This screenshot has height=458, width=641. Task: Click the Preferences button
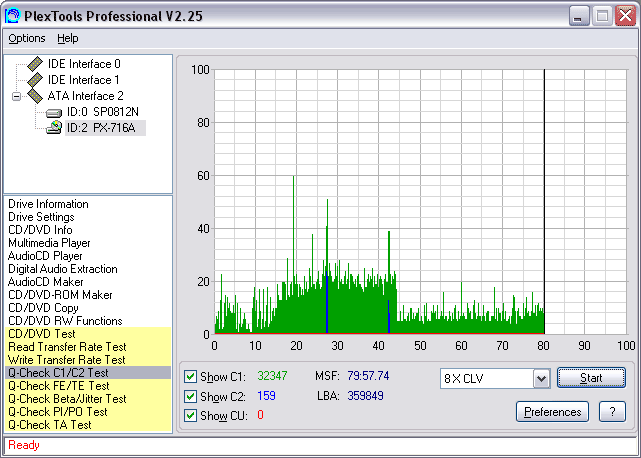(x=552, y=412)
